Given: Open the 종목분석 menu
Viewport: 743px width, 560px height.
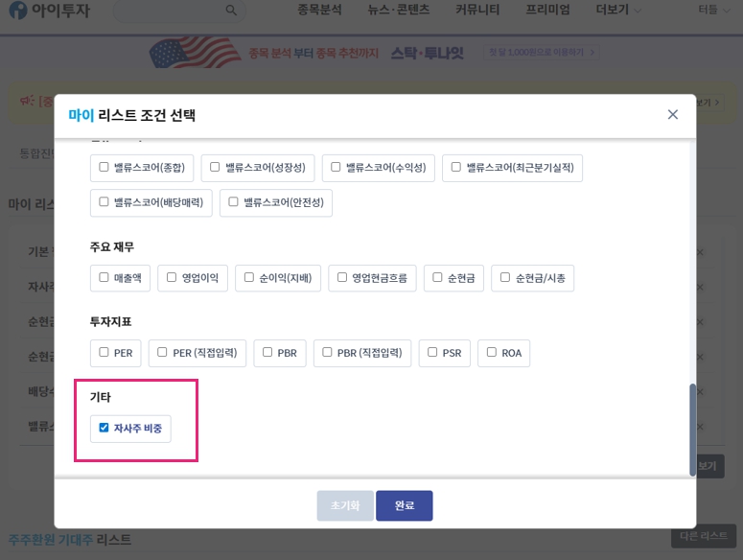Looking at the screenshot, I should (322, 10).
